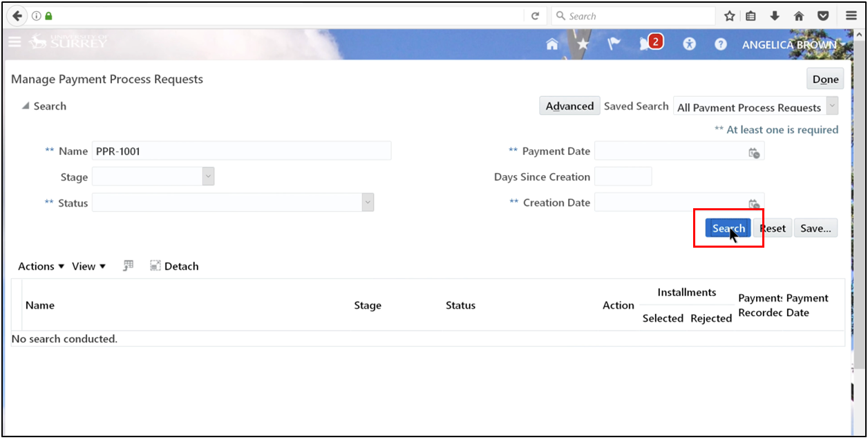Open the Creation Date calendar picker
Screen dimensions: 868x440
pos(755,202)
